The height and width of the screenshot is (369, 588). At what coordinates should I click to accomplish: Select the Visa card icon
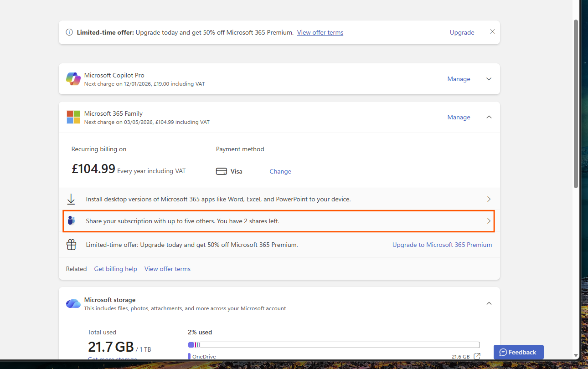tap(222, 171)
